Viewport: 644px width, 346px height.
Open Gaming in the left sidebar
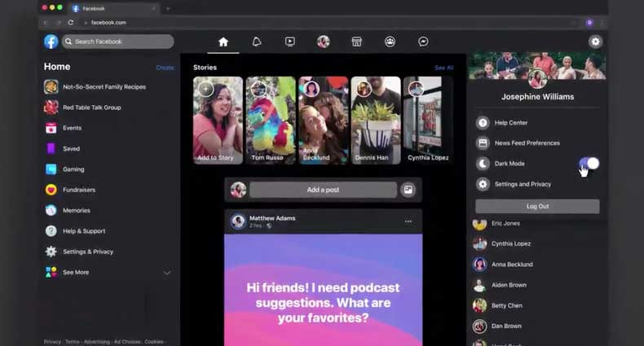coord(73,169)
